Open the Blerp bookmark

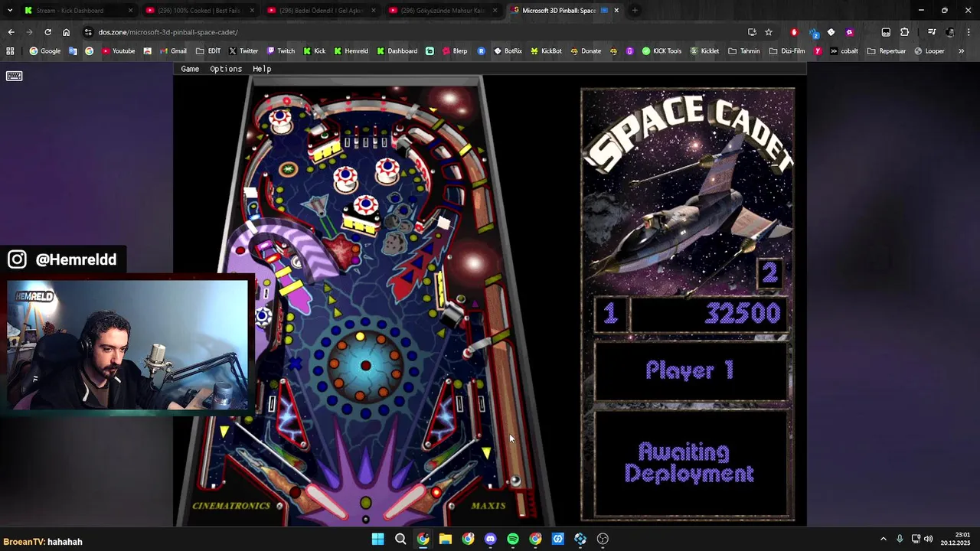point(454,51)
